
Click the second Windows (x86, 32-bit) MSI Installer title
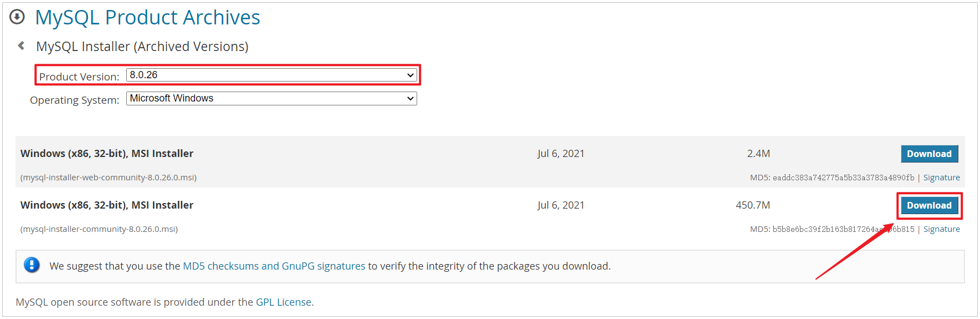pyautogui.click(x=107, y=205)
